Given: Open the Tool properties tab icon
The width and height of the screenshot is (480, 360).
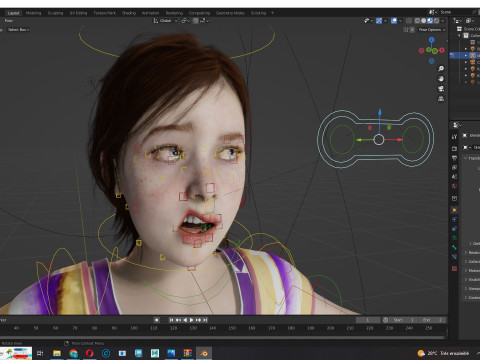Looking at the screenshot, I should [x=454, y=136].
